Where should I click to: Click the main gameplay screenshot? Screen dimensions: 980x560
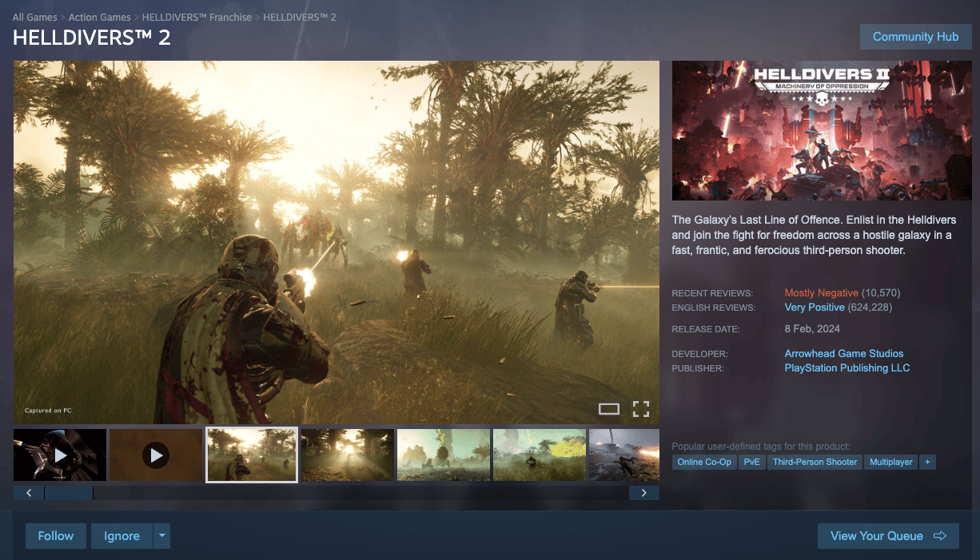coord(337,242)
